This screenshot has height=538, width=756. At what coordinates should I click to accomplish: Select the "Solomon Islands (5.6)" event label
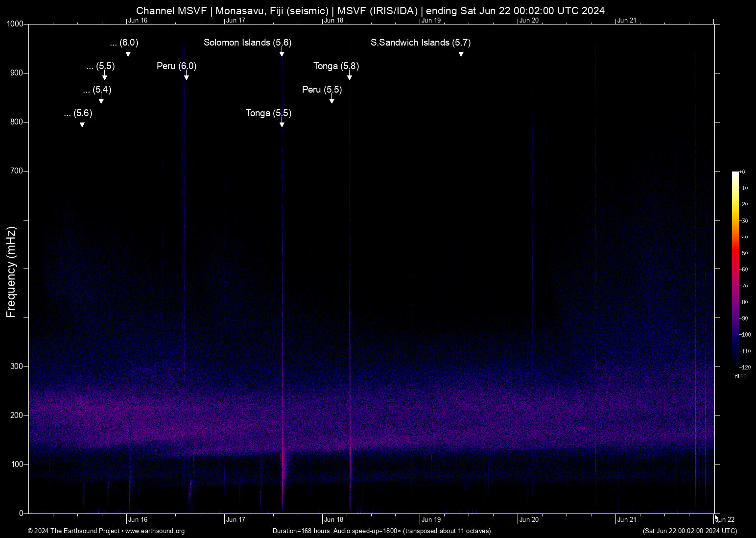point(248,43)
